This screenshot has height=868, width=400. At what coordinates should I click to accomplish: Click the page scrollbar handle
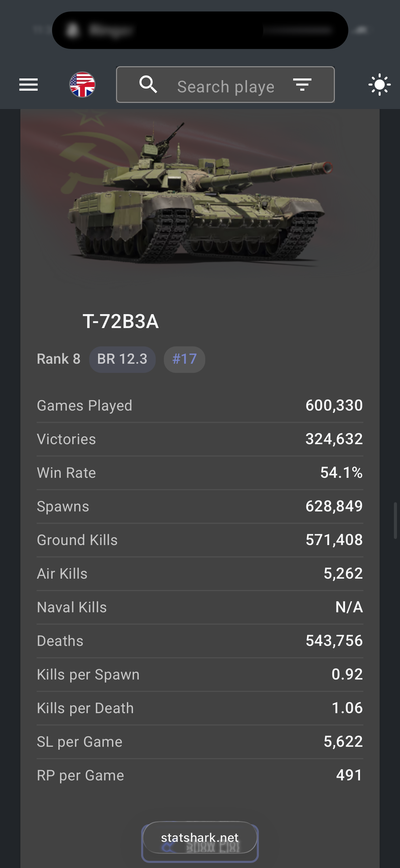click(x=395, y=520)
